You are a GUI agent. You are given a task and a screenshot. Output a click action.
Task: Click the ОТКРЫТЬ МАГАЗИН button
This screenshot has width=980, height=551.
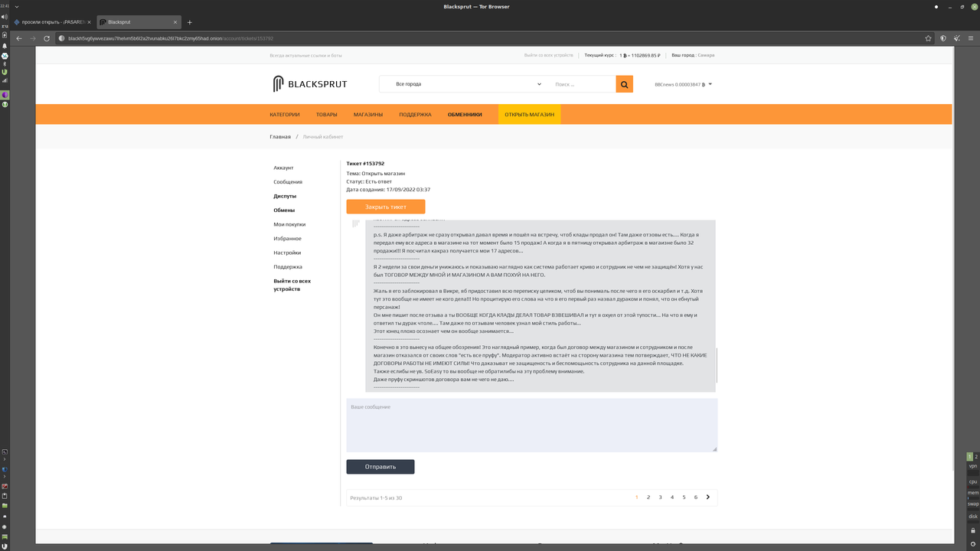[x=529, y=115]
